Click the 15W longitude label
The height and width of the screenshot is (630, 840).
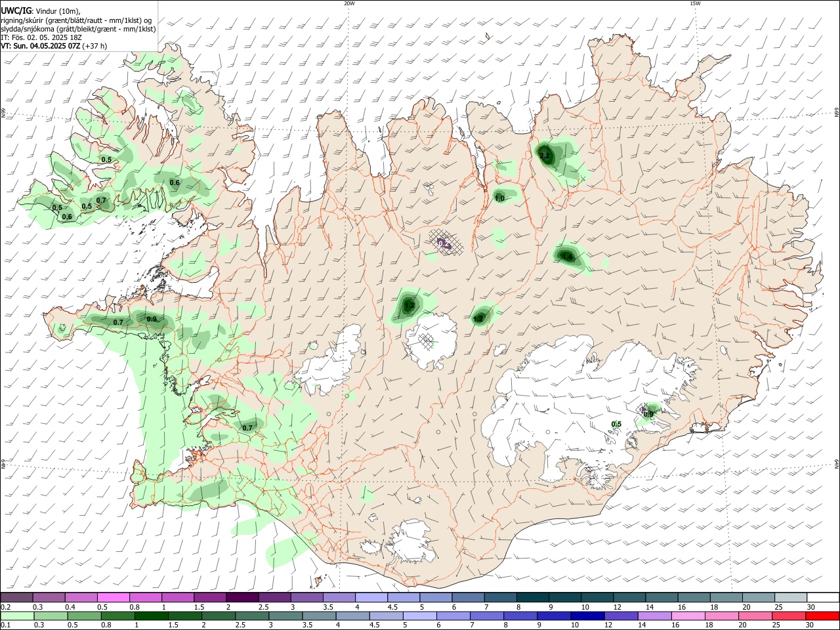pos(695,3)
